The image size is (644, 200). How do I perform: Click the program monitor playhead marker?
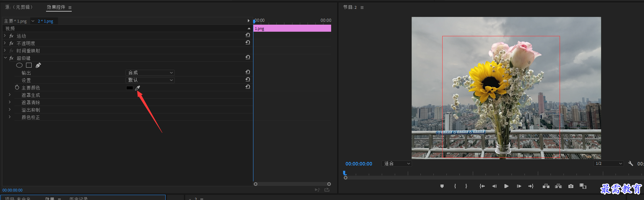344,173
